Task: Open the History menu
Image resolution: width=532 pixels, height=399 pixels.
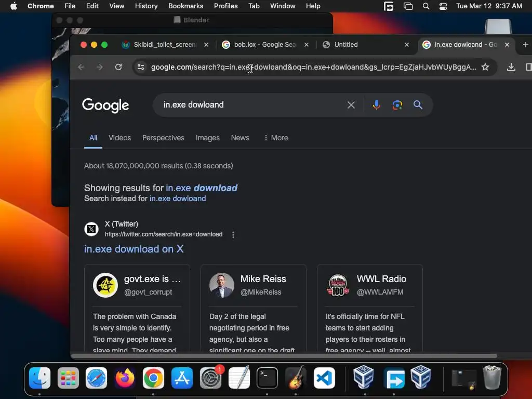Action: click(146, 6)
